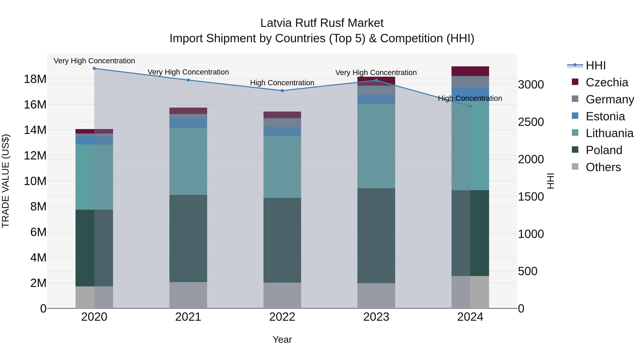Image resolution: width=644 pixels, height=362 pixels.
Task: Toggle the HHI line legend entry
Action: (587, 65)
